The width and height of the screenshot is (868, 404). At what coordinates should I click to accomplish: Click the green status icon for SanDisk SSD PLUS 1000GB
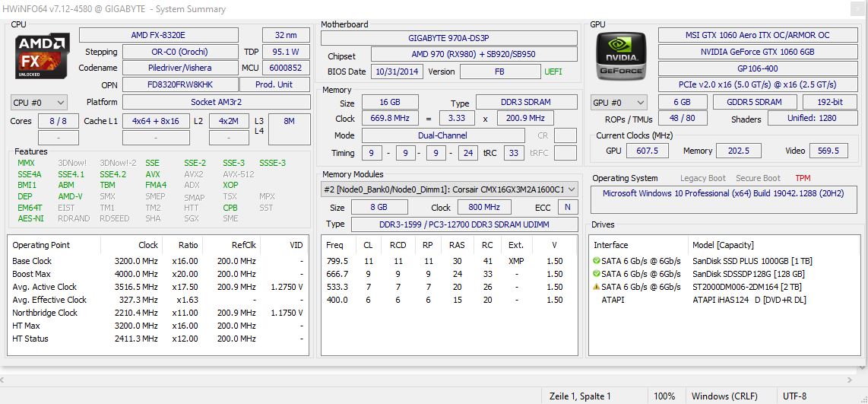(596, 260)
